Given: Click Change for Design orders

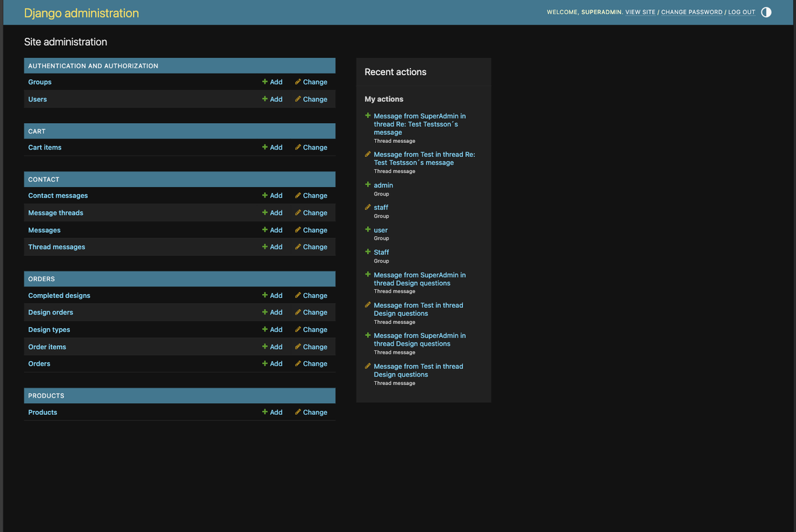Looking at the screenshot, I should pyautogui.click(x=311, y=313).
